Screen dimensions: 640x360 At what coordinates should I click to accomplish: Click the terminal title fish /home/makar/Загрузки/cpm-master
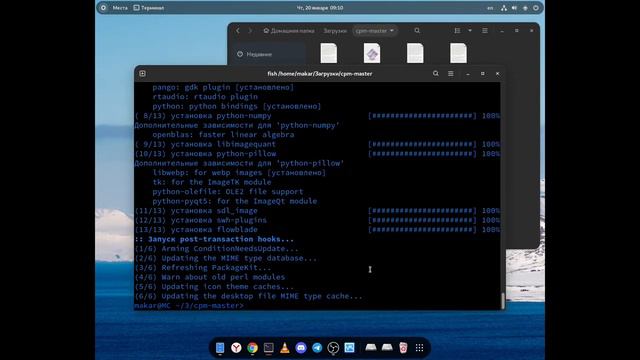tap(320, 74)
